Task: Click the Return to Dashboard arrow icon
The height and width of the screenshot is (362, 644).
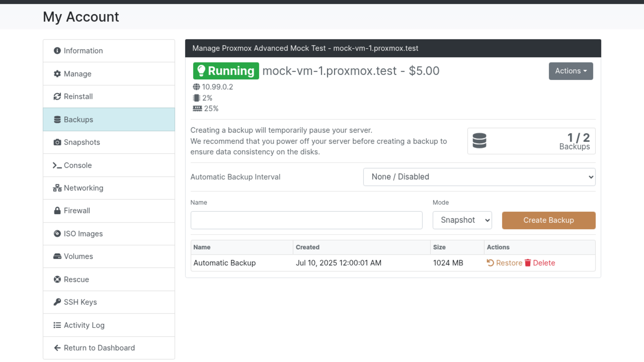Action: [57, 348]
